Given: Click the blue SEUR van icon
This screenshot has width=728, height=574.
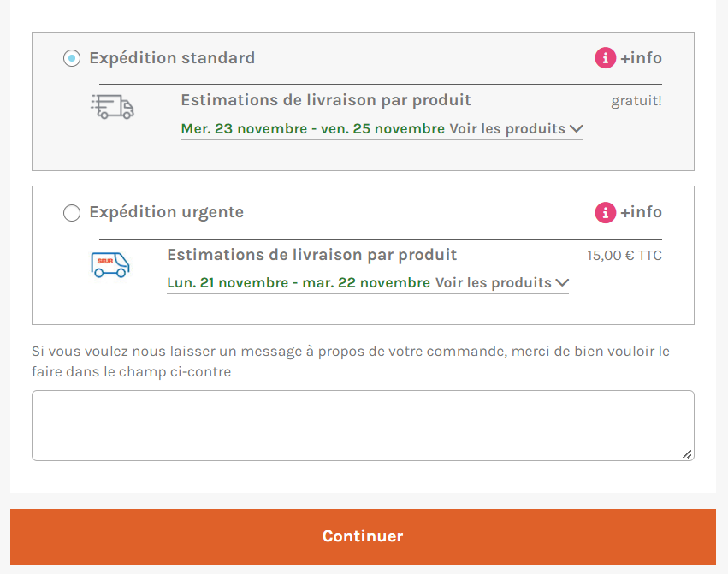Looking at the screenshot, I should pyautogui.click(x=110, y=264).
